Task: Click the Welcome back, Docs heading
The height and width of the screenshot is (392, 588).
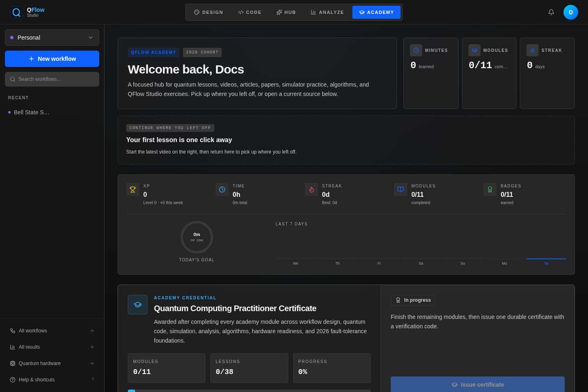Action: (x=186, y=69)
